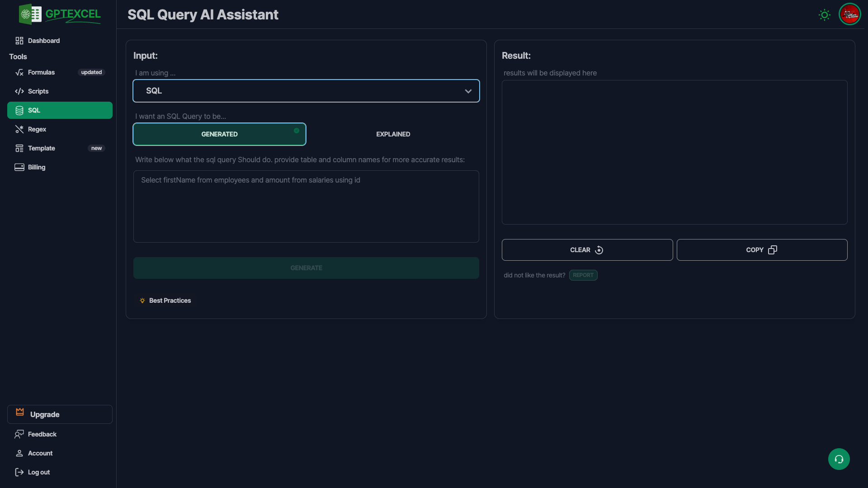Open the Template menu item
The image size is (868, 488).
click(x=42, y=148)
